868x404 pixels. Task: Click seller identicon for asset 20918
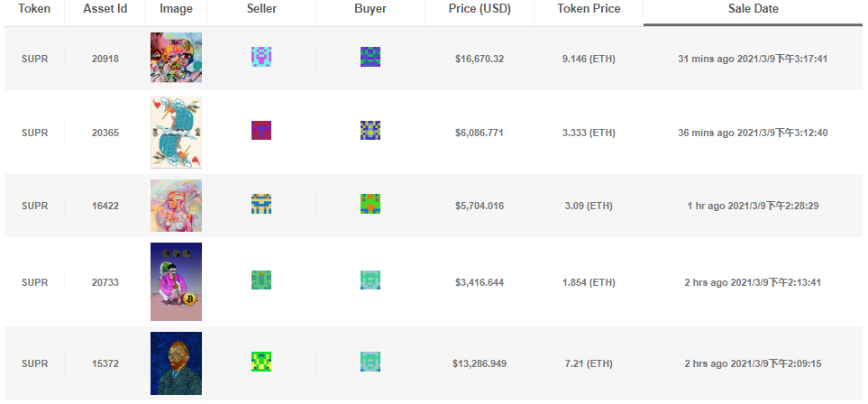coord(261,58)
